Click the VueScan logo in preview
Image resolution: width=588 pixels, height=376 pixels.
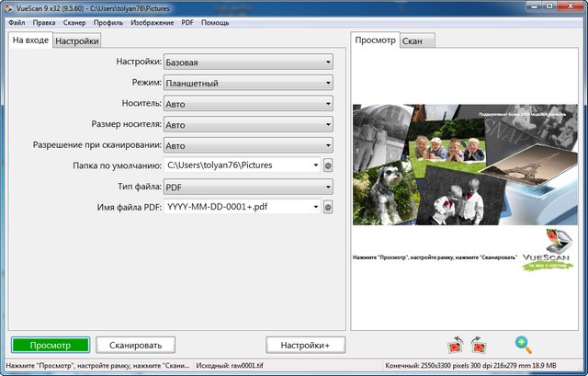click(548, 249)
